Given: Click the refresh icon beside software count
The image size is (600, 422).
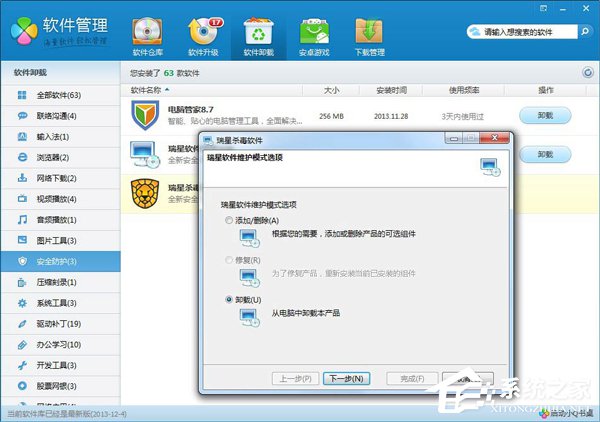Looking at the screenshot, I should coord(588,72).
